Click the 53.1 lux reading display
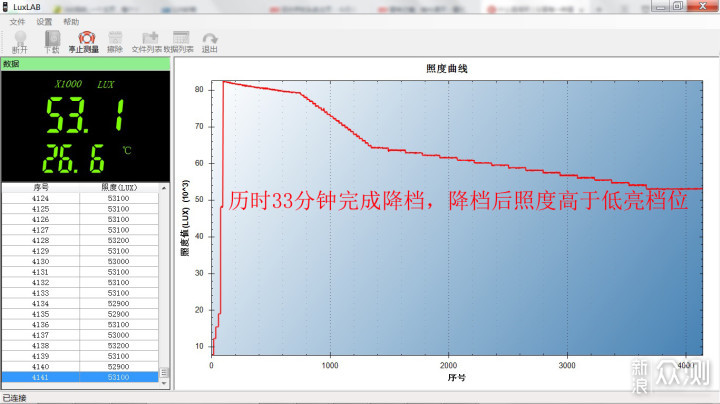 85,115
